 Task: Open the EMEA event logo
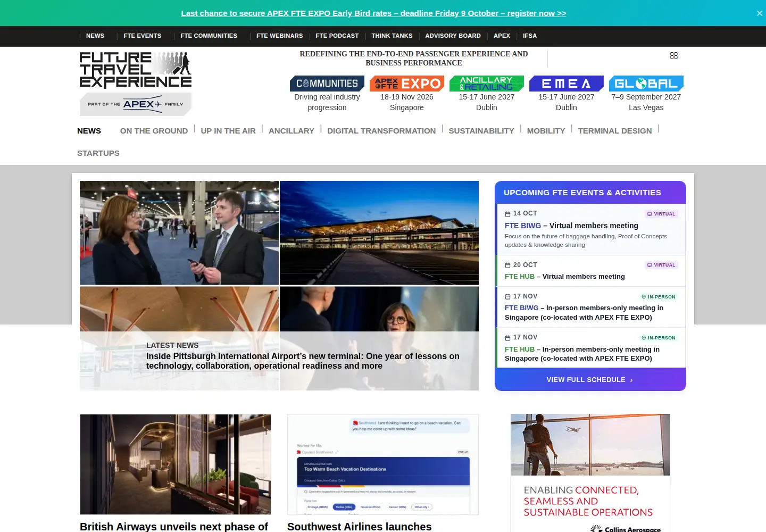567,84
